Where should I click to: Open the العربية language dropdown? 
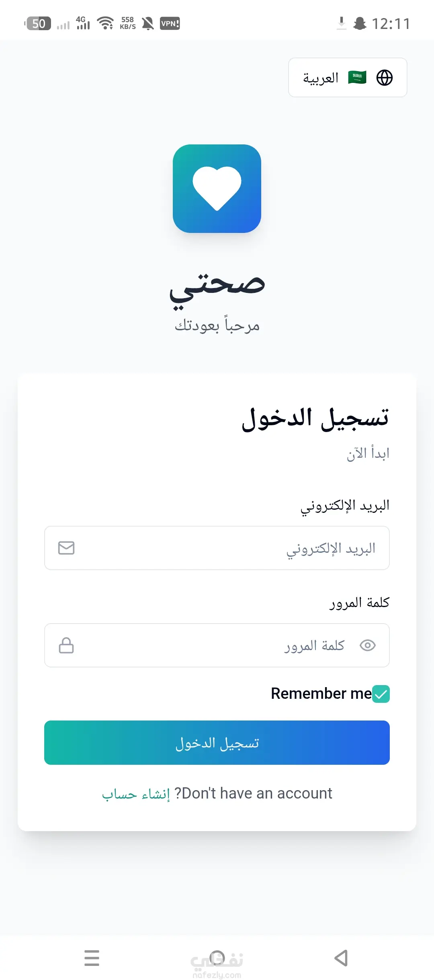[x=348, y=78]
